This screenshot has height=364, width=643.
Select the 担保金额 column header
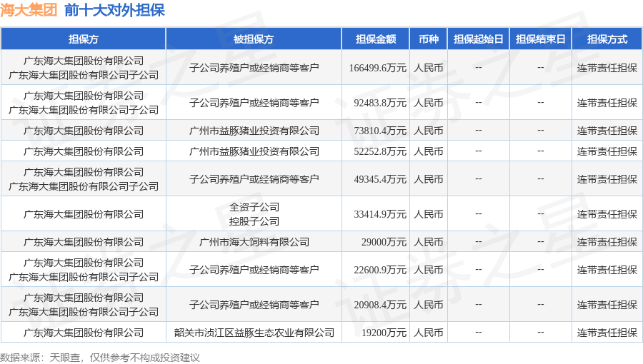[376, 39]
